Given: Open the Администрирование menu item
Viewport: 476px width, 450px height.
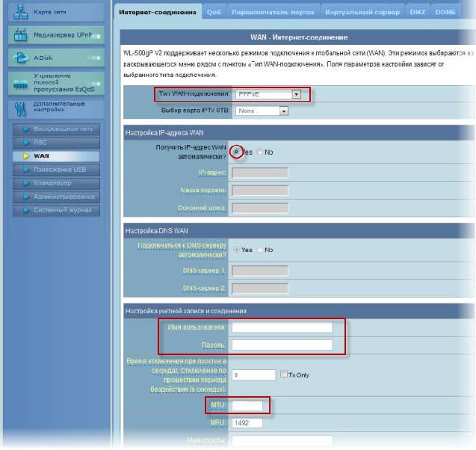Looking at the screenshot, I should tap(57, 197).
